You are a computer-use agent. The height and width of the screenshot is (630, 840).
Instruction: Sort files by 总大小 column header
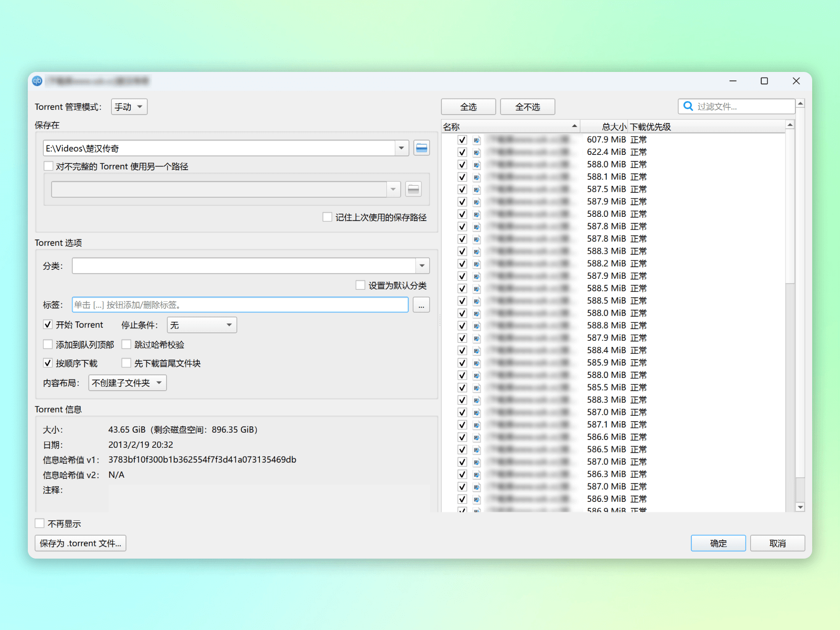[613, 127]
